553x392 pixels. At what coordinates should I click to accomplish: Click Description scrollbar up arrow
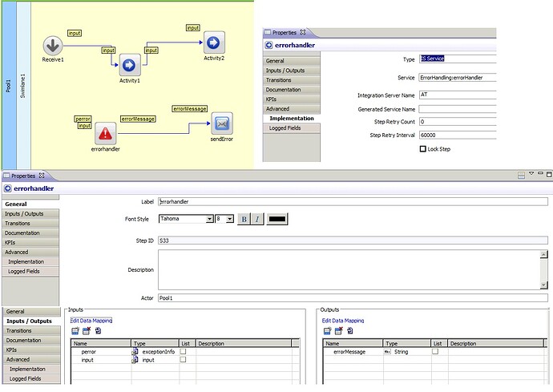point(543,254)
